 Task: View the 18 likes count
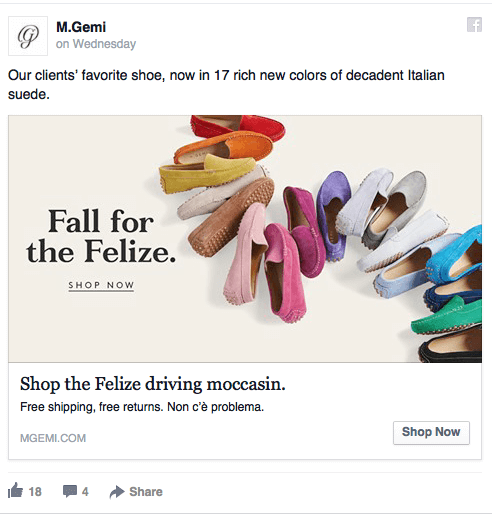35,492
